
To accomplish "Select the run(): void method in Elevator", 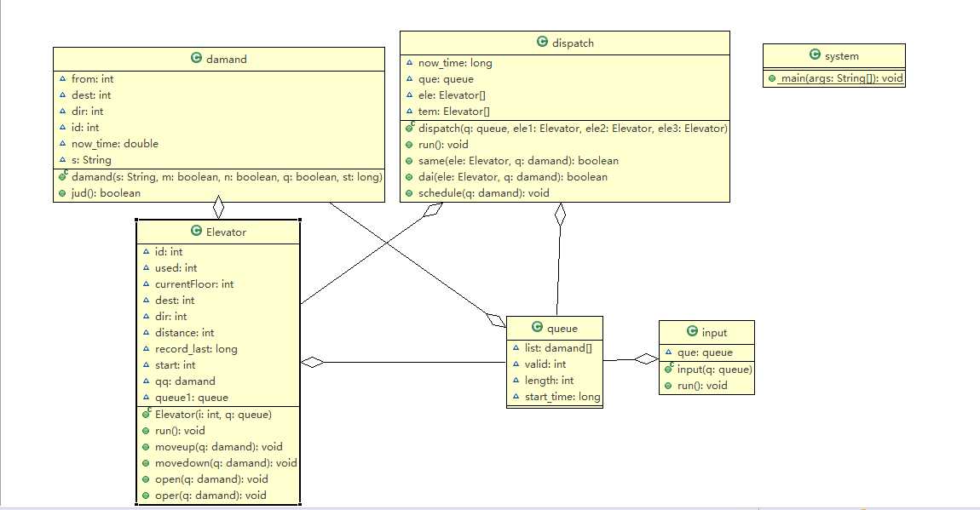I will (x=180, y=431).
